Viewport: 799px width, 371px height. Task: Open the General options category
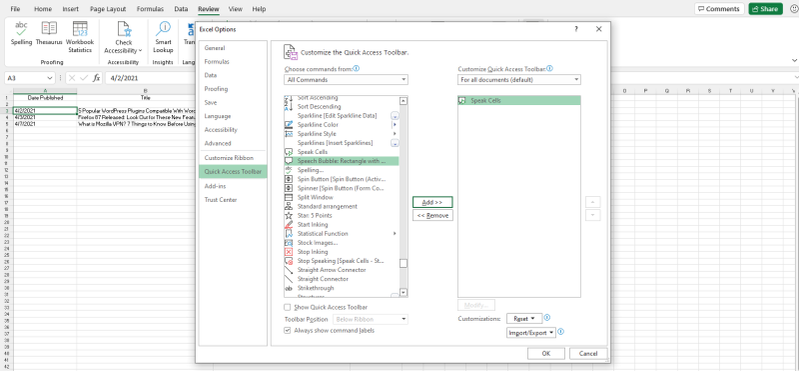(x=233, y=48)
